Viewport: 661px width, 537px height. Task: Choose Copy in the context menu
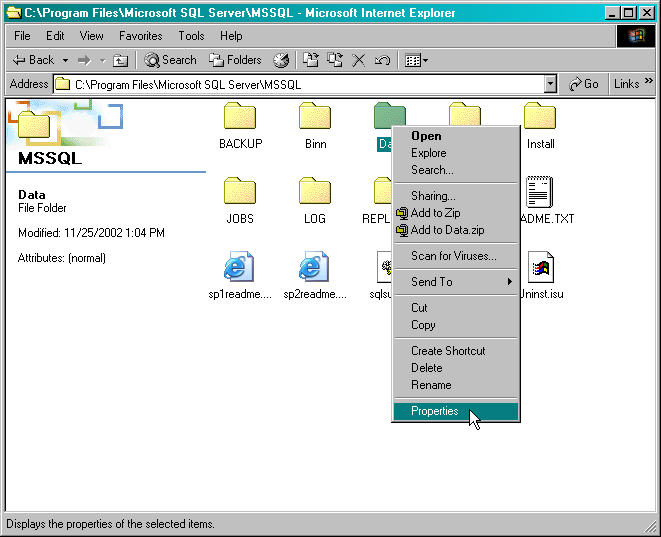(x=455, y=325)
